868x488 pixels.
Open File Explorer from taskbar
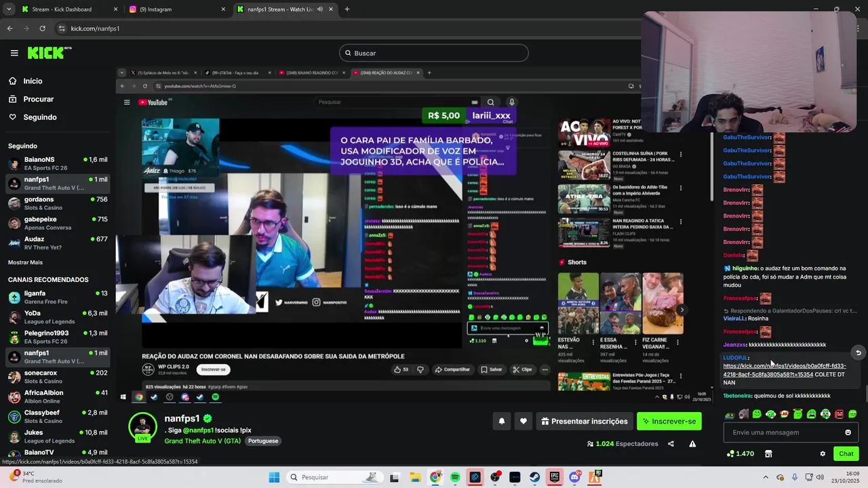pyautogui.click(x=415, y=477)
